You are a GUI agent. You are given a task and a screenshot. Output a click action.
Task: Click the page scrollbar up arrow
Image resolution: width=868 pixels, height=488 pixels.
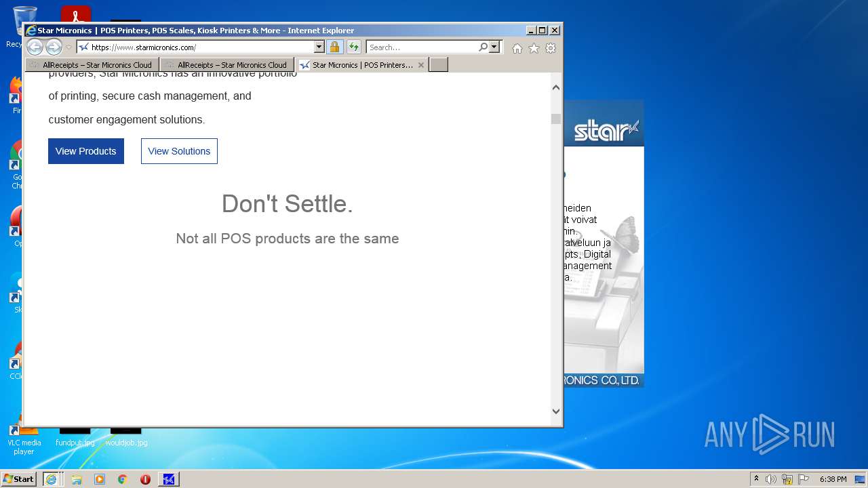pos(556,87)
